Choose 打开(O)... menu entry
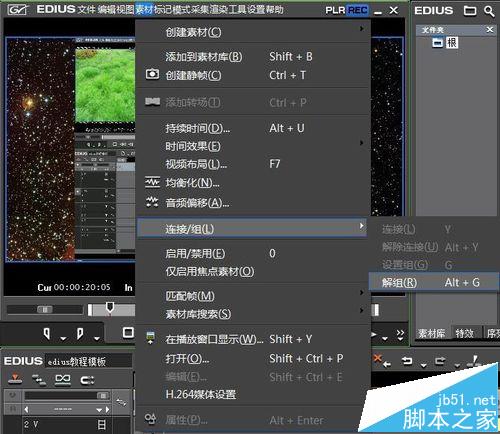The height and width of the screenshot is (434, 500). (x=253, y=359)
